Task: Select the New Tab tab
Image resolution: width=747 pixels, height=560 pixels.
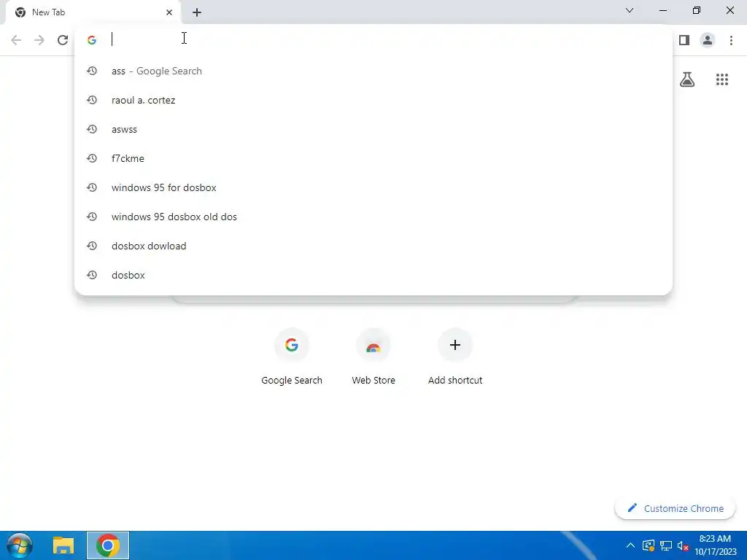Action: point(93,12)
